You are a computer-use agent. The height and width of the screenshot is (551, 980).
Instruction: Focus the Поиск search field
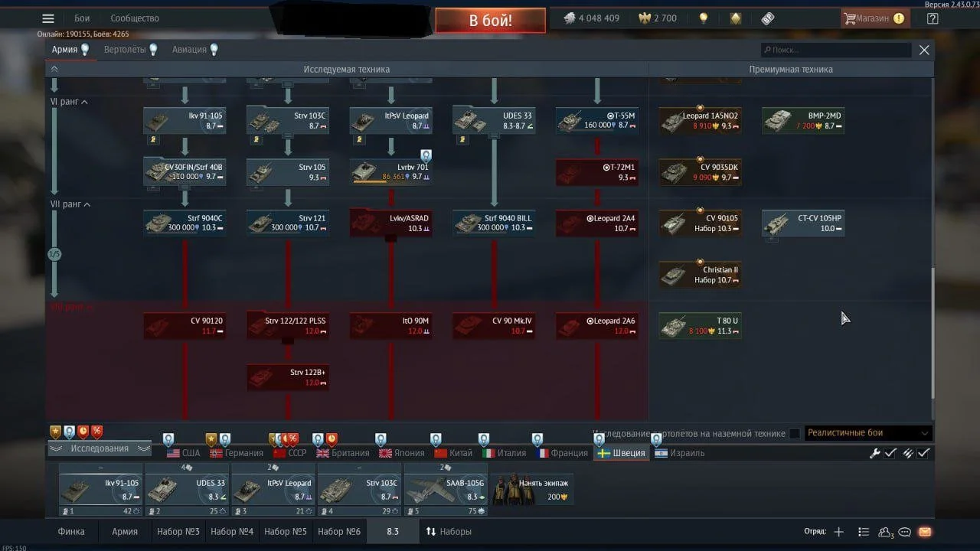836,50
